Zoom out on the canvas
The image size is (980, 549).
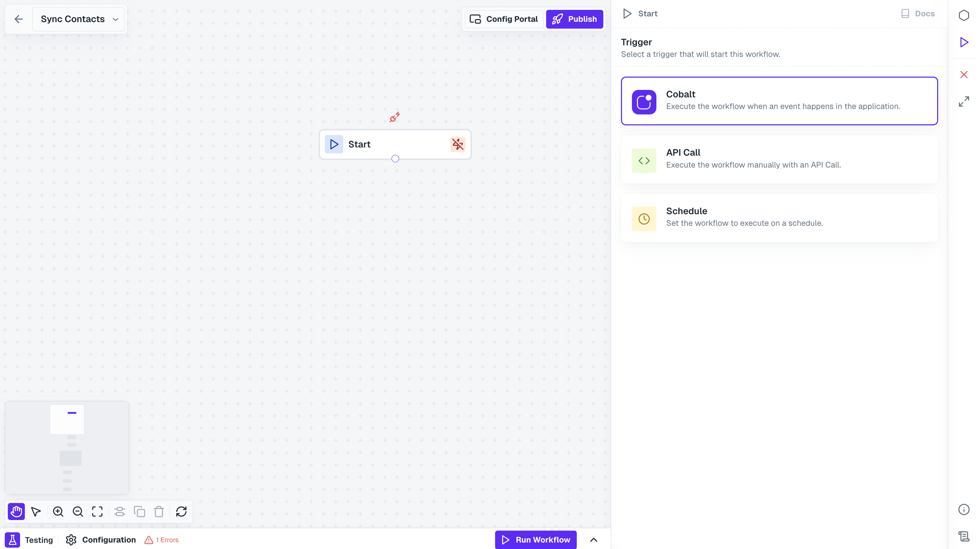[78, 511]
